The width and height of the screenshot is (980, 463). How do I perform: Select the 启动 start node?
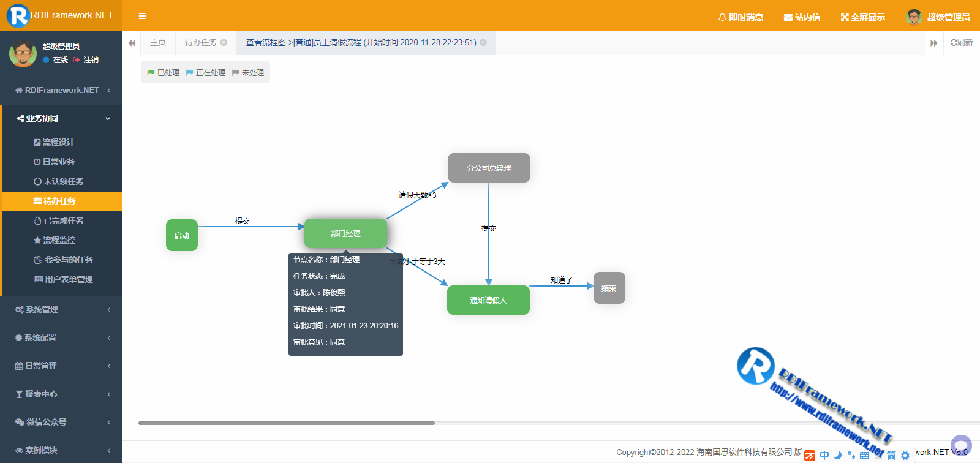182,235
